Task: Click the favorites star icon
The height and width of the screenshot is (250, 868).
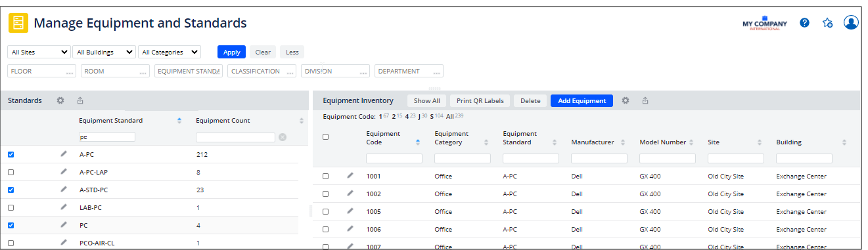Action: coord(827,23)
